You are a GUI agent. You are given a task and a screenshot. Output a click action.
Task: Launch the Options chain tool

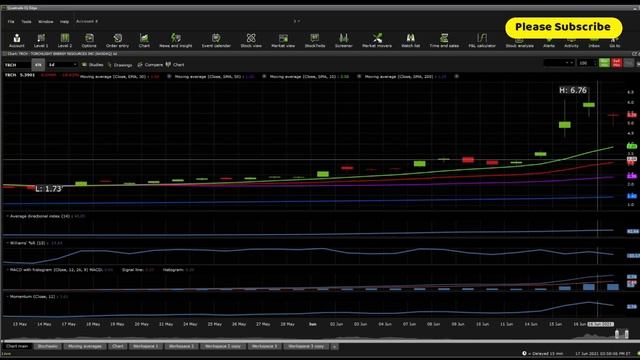tap(89, 40)
